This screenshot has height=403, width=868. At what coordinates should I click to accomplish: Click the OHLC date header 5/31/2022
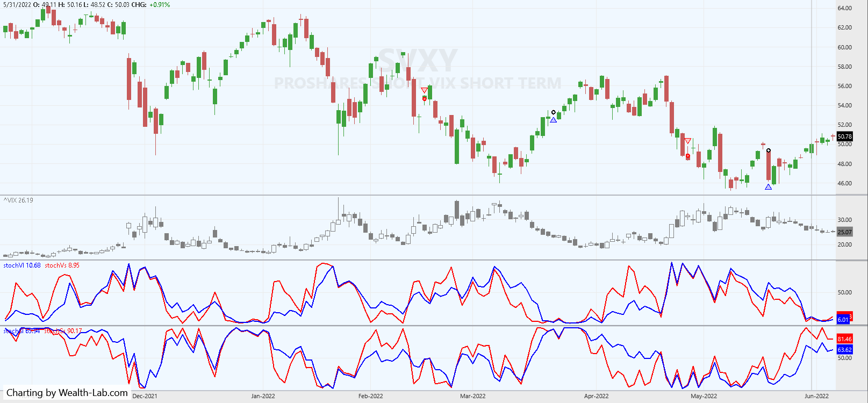(17, 5)
